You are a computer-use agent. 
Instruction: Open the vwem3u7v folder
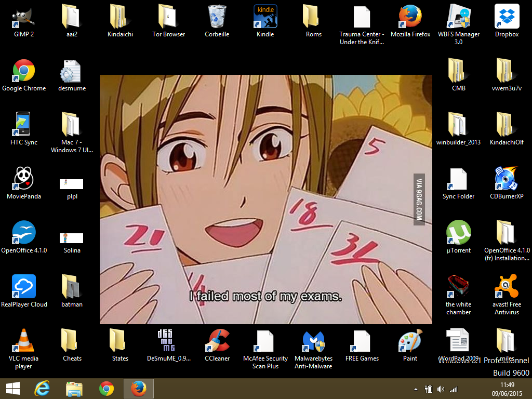[507, 71]
